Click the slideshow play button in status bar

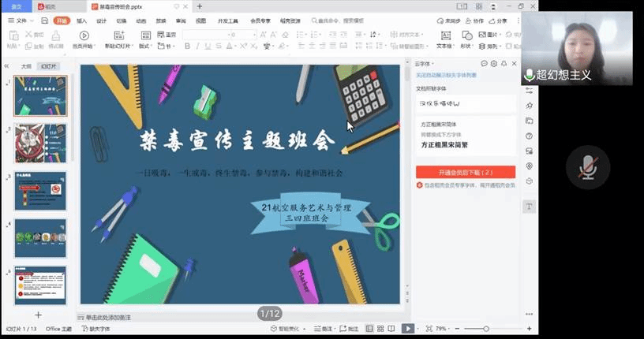(406, 329)
